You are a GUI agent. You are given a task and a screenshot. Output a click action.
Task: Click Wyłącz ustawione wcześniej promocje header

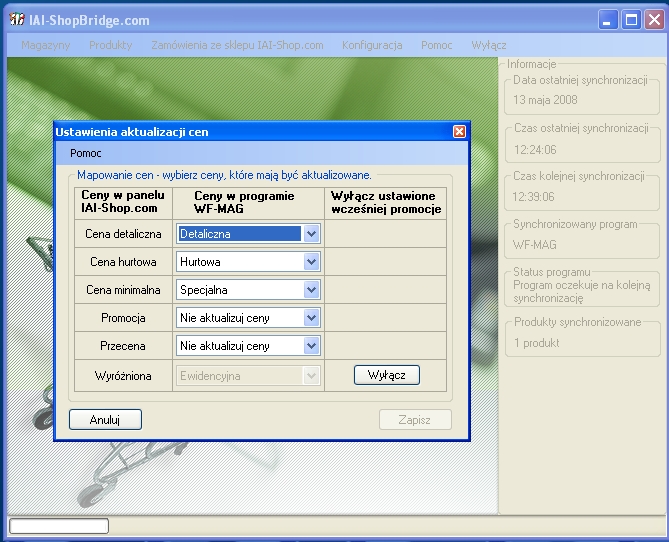[386, 202]
